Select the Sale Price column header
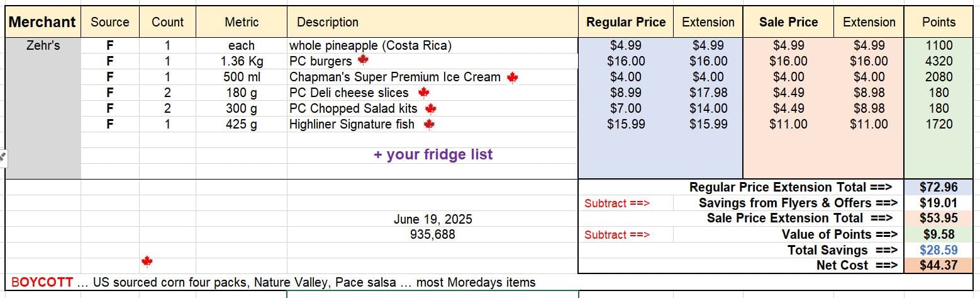The image size is (980, 298). click(788, 22)
